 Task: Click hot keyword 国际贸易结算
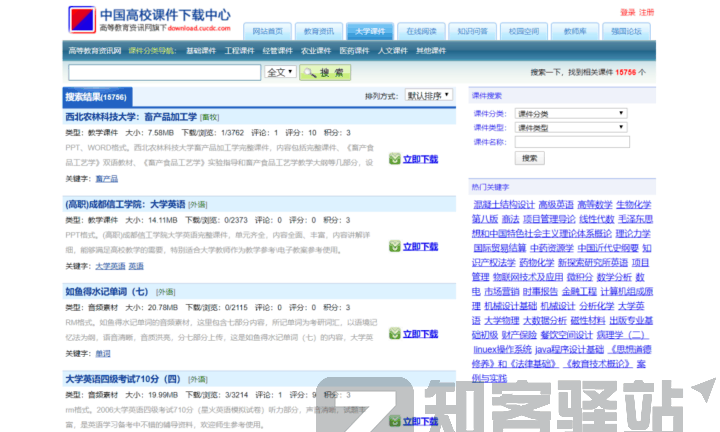pyautogui.click(x=500, y=248)
